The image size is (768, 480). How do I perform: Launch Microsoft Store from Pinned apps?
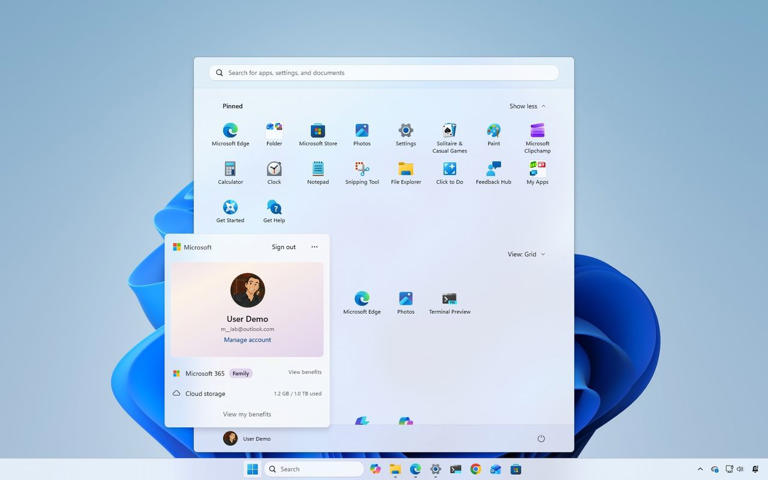click(x=318, y=134)
